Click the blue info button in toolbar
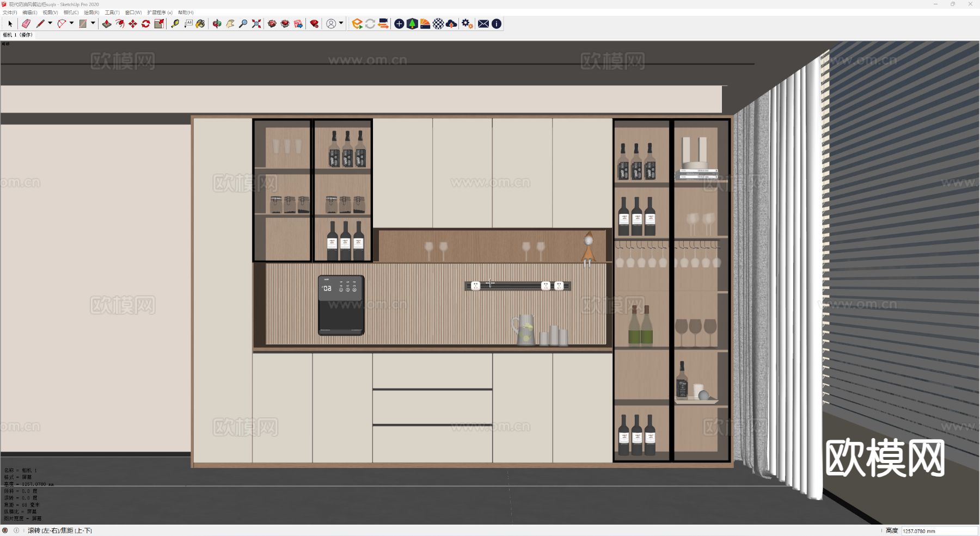 click(x=497, y=24)
